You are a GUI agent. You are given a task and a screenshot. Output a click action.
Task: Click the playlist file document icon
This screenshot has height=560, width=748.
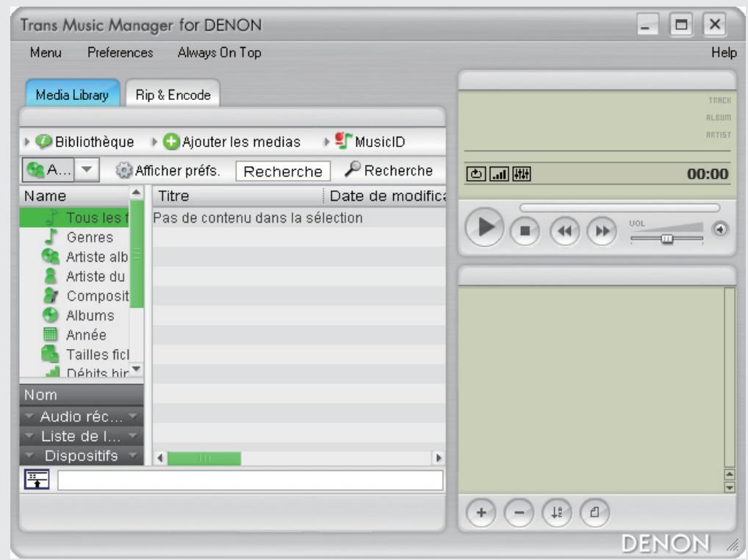594,513
